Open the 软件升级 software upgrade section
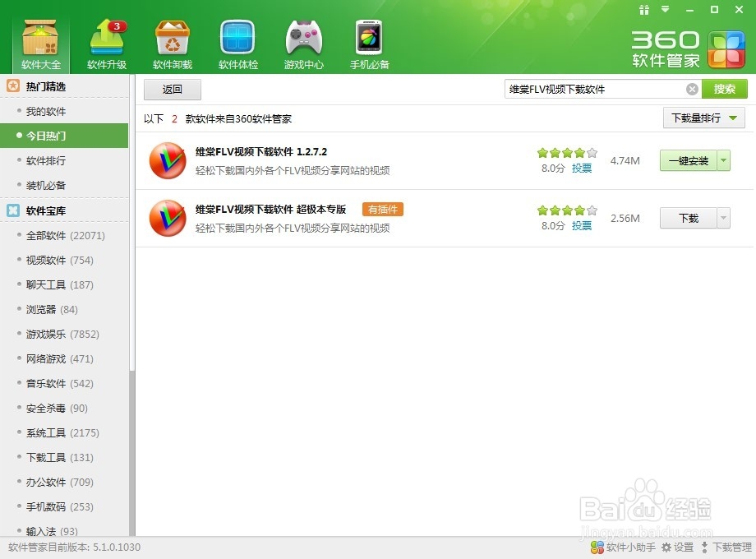This screenshot has height=559, width=756. [107, 44]
